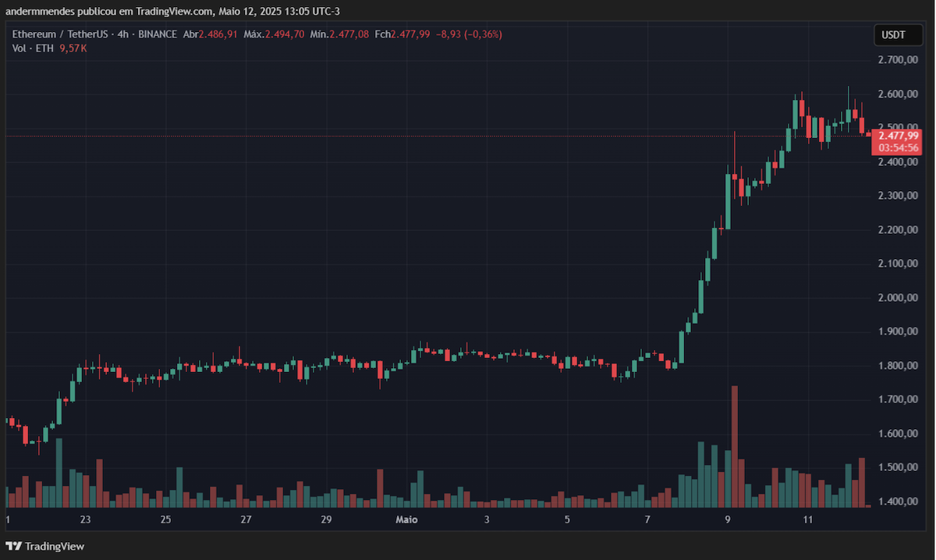This screenshot has width=936, height=560.
Task: Click the 27 date label on time axis
Action: [x=246, y=519]
